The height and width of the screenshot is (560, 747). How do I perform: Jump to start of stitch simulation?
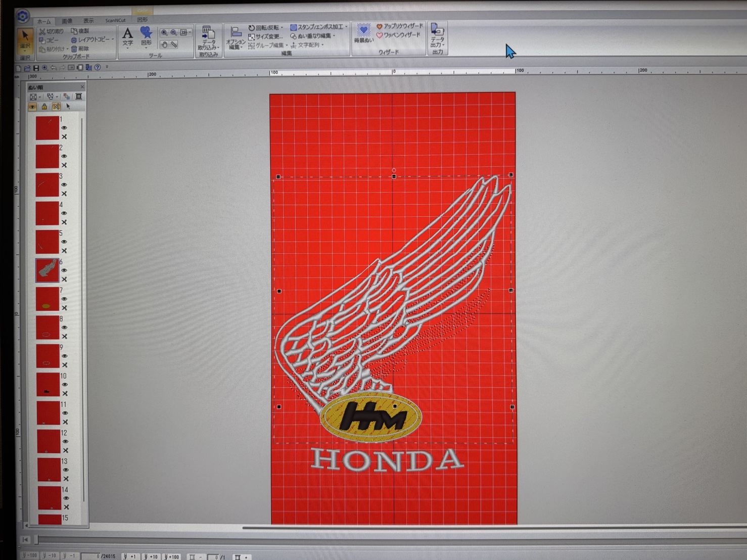(x=25, y=540)
